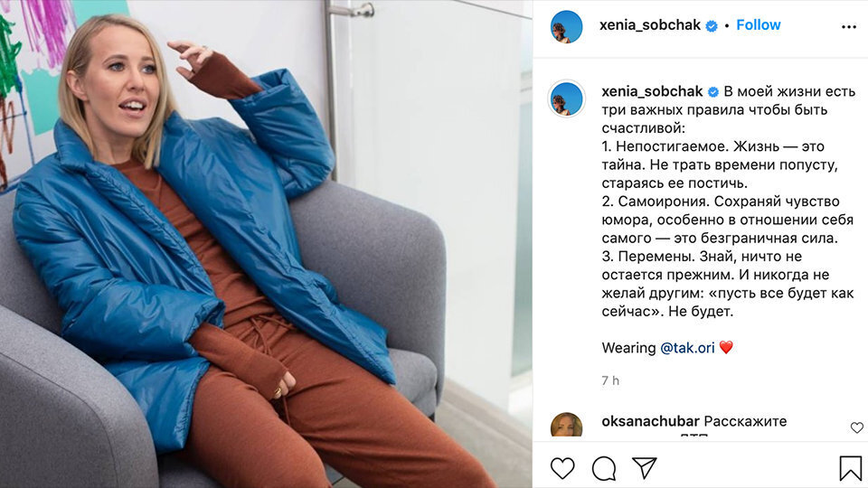The image size is (868, 488).
Task: Click oksanachubar's comment avatar
Action: tap(566, 425)
